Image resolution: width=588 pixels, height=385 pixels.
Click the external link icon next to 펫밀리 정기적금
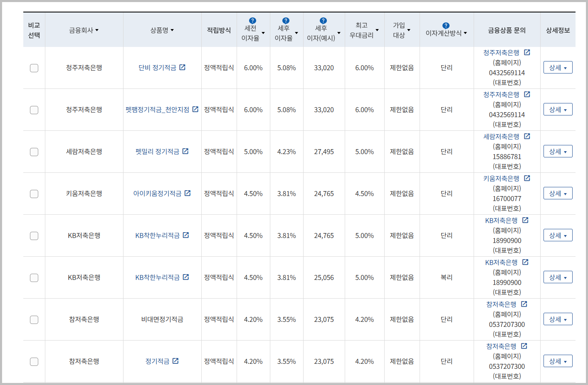coord(185,151)
